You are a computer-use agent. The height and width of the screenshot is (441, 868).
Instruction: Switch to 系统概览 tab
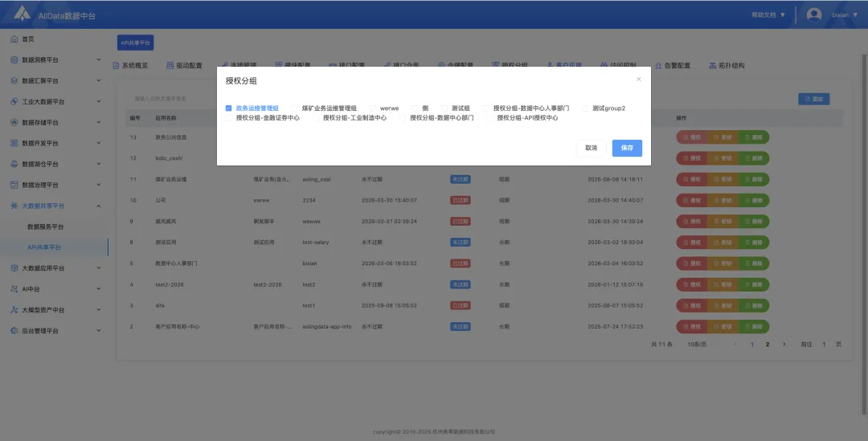click(x=131, y=65)
